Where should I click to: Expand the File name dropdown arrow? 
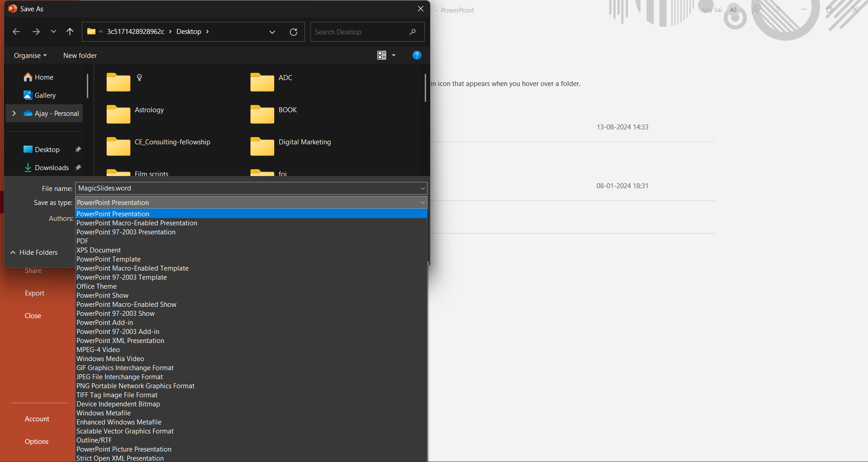(x=422, y=188)
